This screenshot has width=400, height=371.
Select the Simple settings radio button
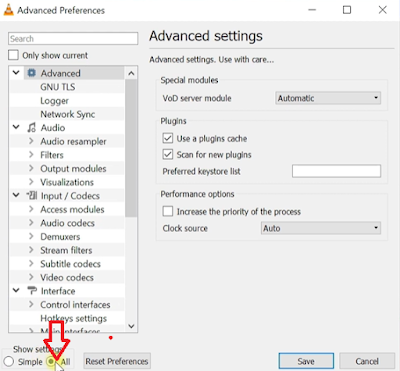point(9,361)
